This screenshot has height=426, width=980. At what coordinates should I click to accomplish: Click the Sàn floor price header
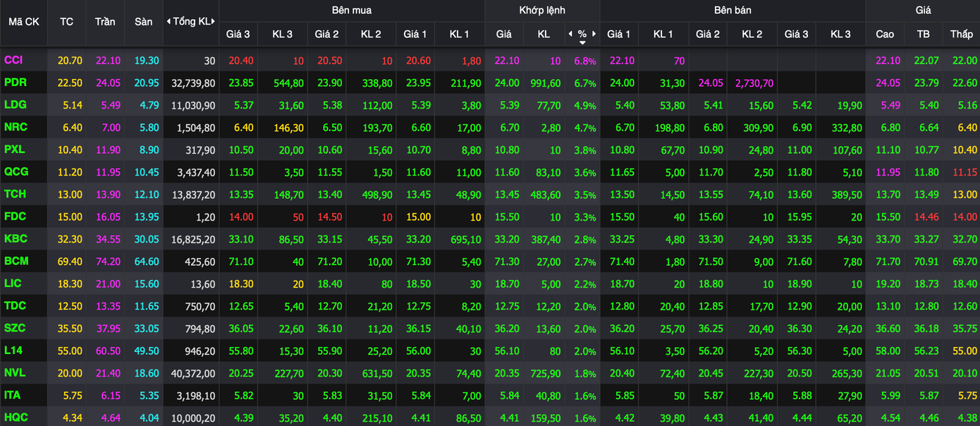tap(143, 21)
